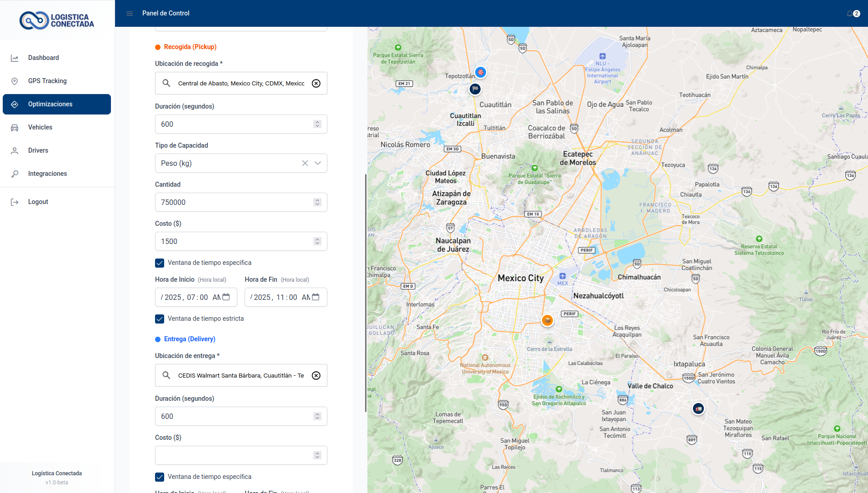Toggle Ventana de tiempo estricta checkbox
Image resolution: width=868 pixels, height=493 pixels.
coord(160,319)
